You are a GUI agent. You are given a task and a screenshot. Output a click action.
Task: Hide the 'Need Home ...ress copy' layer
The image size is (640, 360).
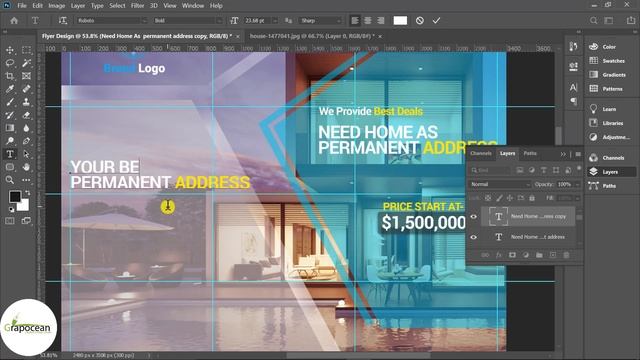point(473,217)
